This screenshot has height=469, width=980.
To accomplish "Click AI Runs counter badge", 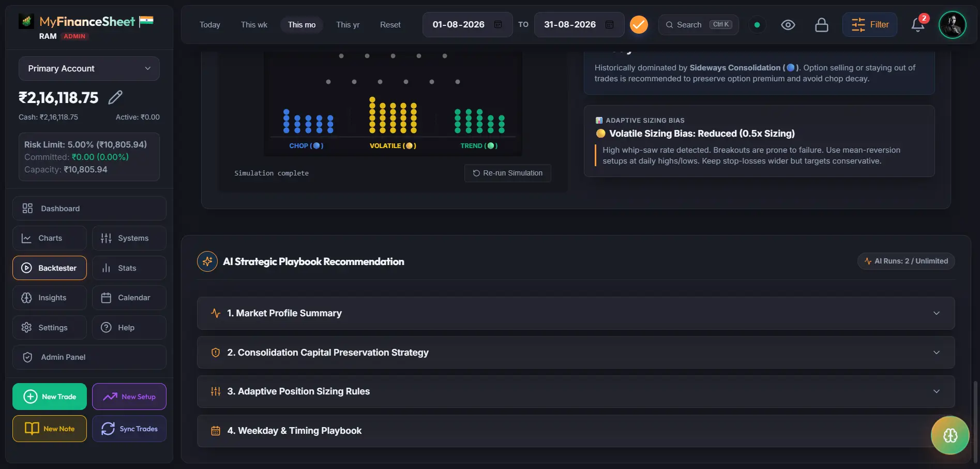I will coord(906,261).
